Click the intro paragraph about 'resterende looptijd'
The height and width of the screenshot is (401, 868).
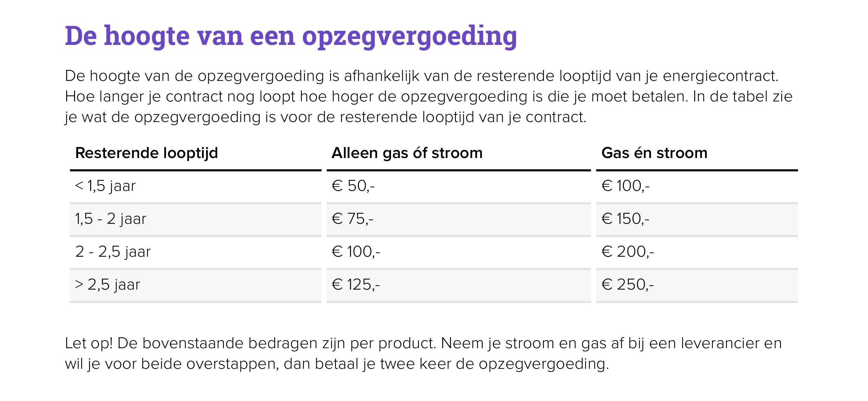point(429,97)
